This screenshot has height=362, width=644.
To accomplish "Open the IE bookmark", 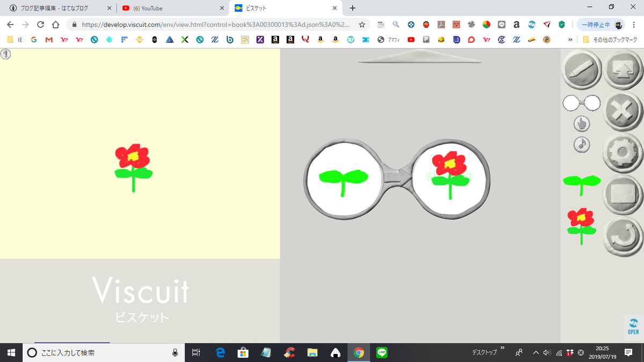I will (x=14, y=40).
